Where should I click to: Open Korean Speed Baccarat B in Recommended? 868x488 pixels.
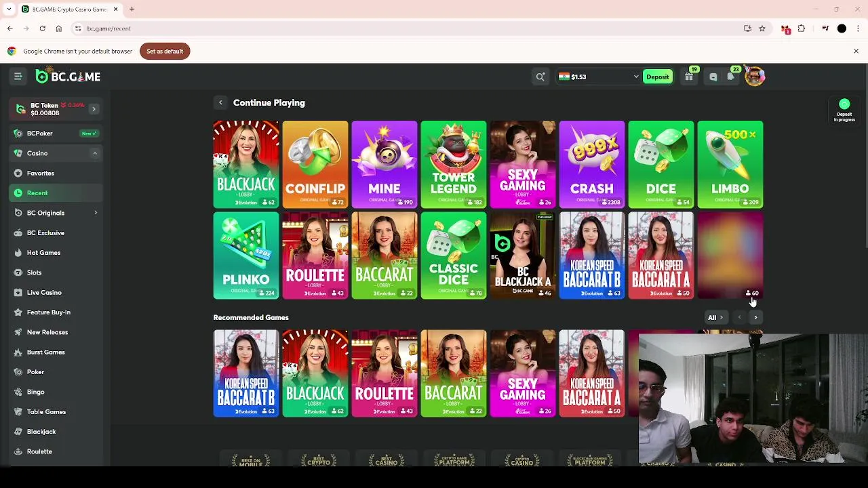click(246, 373)
